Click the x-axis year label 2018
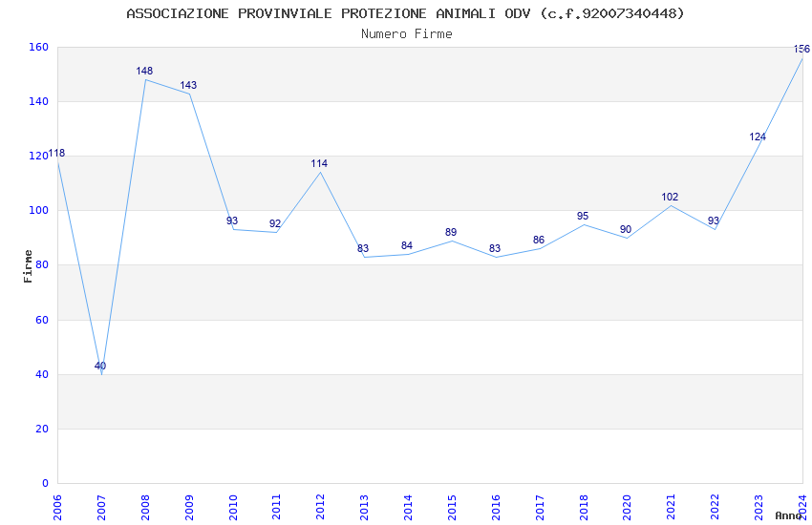The width and height of the screenshot is (812, 525). 583,507
